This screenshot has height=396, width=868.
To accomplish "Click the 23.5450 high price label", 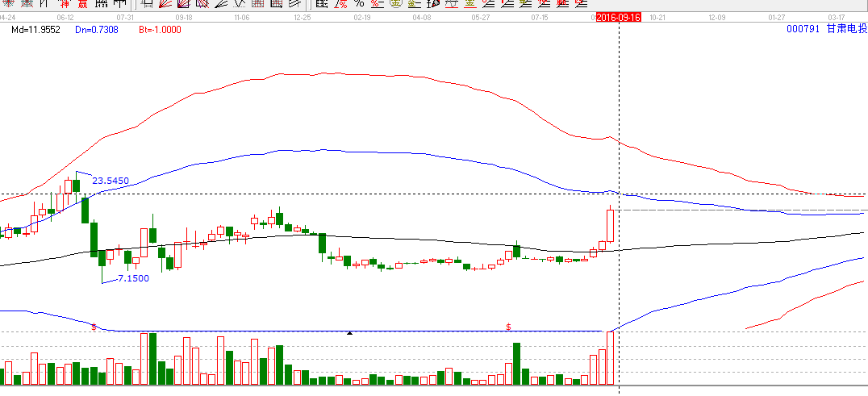I will 111,181.
